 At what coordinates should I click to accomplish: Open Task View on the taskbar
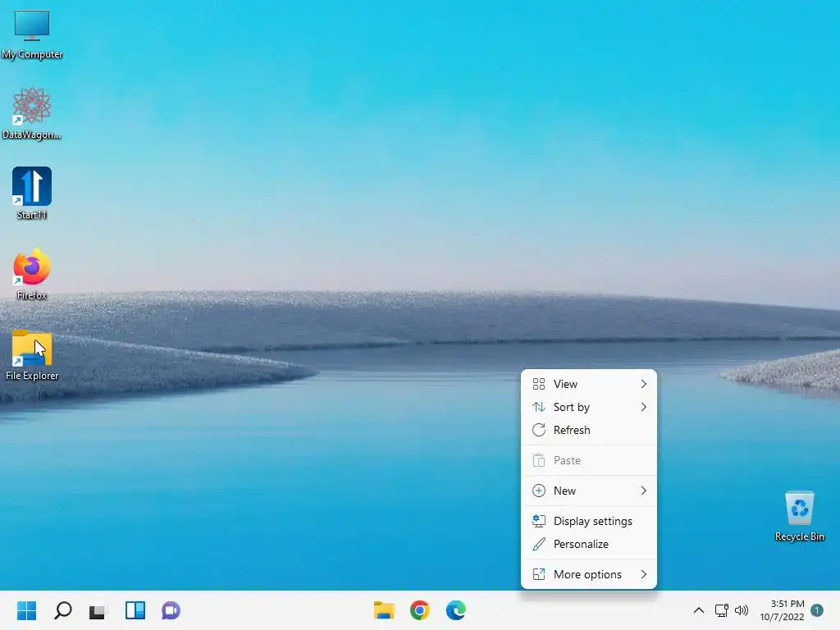(x=98, y=610)
